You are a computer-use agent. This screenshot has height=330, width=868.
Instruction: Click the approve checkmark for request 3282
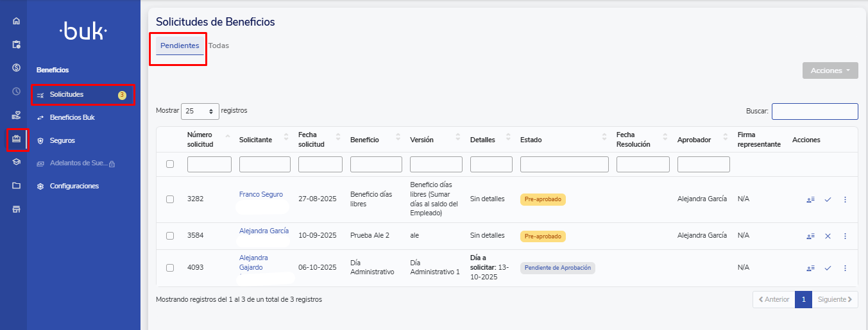[x=828, y=199]
